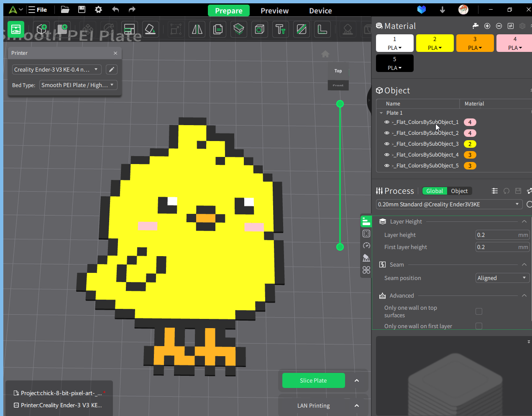Viewport: 532px width, 416px height.
Task: Open the Text emboss tool
Action: (280, 29)
